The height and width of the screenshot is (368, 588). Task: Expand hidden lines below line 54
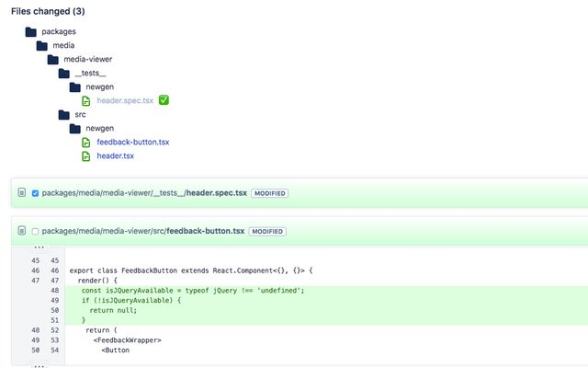[x=39, y=365]
